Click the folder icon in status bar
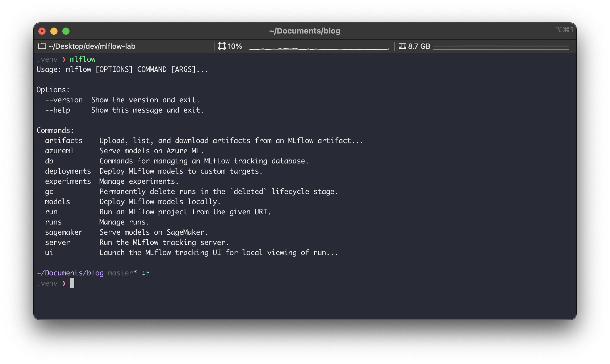The image size is (610, 364). click(42, 46)
